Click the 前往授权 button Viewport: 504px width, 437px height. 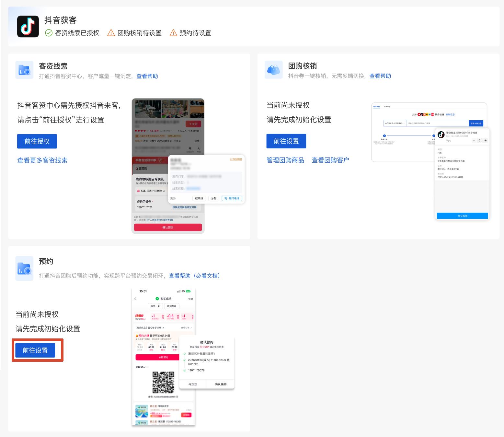point(37,141)
